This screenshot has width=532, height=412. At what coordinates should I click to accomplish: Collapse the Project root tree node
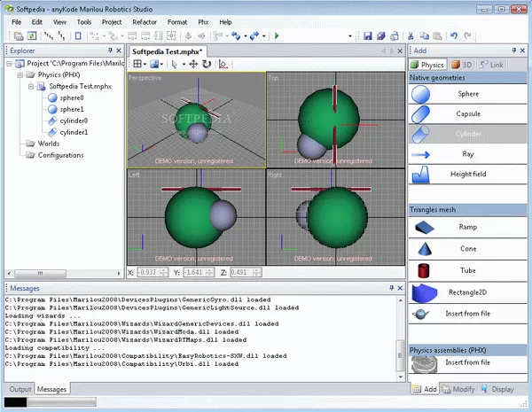[10, 64]
